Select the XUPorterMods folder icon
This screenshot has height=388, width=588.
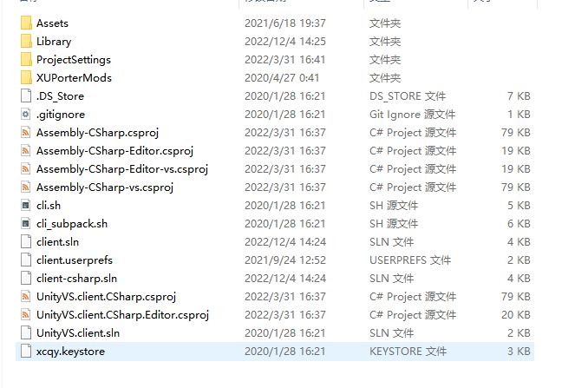(26, 77)
